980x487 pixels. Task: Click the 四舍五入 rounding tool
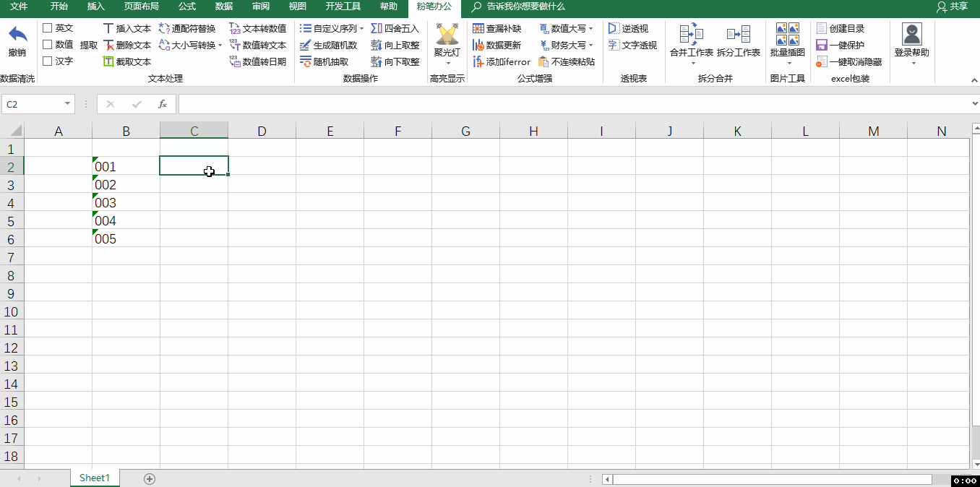(x=395, y=28)
